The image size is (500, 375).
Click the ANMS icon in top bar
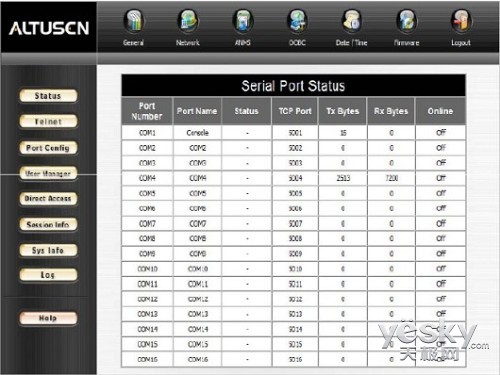pos(243,21)
